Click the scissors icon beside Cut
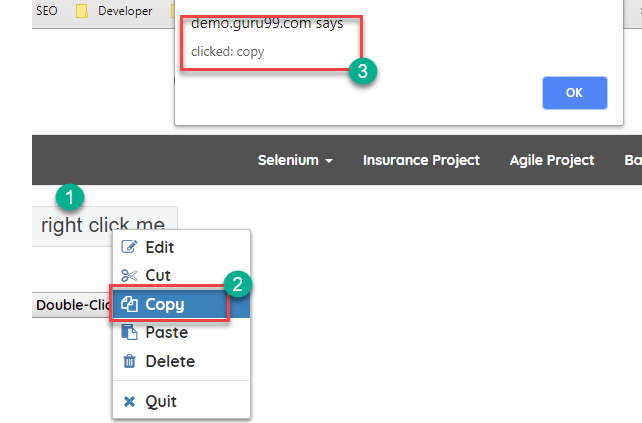Screen dimensions: 642x423 (128, 275)
